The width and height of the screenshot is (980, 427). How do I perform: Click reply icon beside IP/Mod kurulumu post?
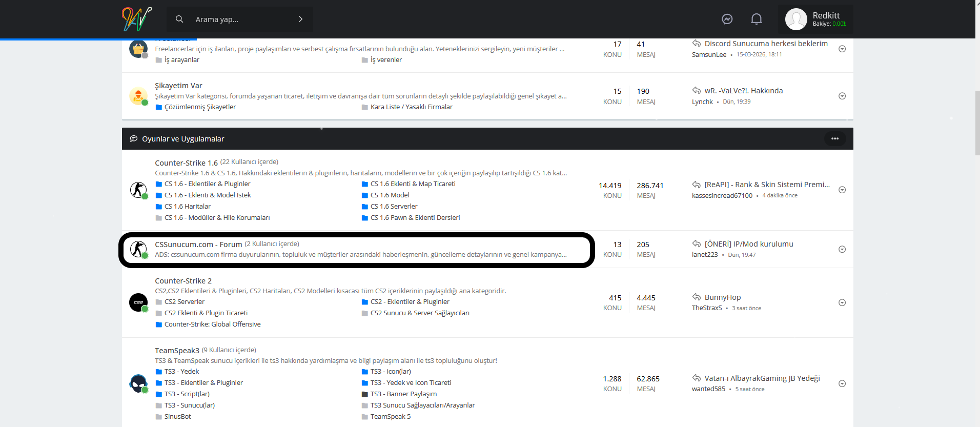pyautogui.click(x=697, y=243)
